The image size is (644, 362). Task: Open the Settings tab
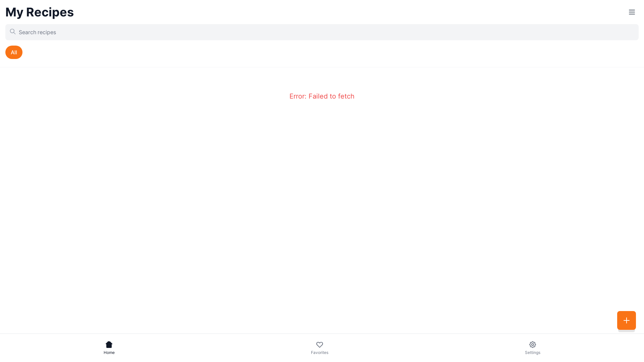tap(533, 348)
